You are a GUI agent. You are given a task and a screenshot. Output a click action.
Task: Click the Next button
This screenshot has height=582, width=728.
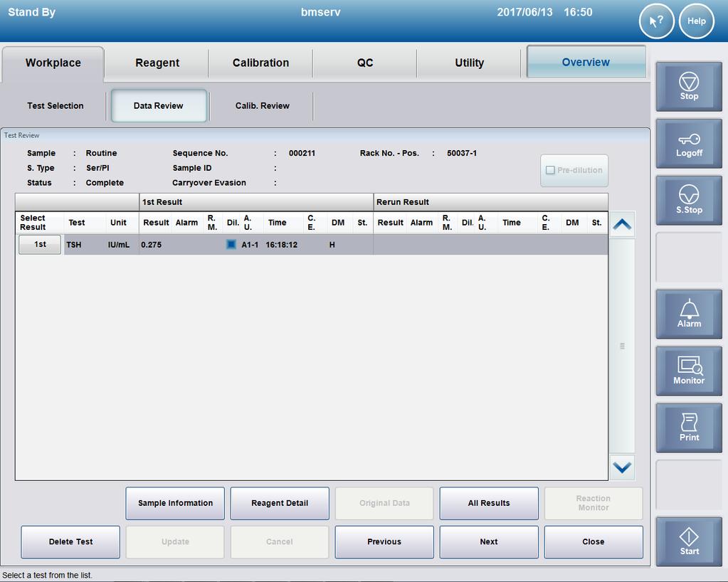coord(489,541)
